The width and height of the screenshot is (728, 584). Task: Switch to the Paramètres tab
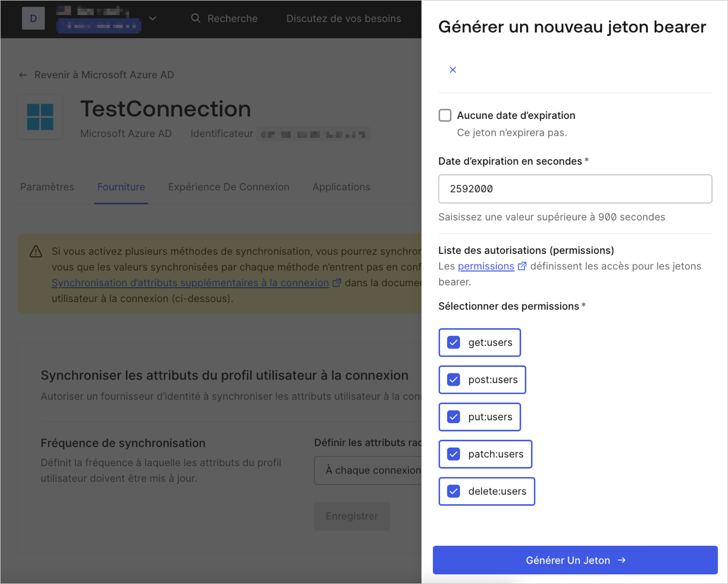[47, 186]
